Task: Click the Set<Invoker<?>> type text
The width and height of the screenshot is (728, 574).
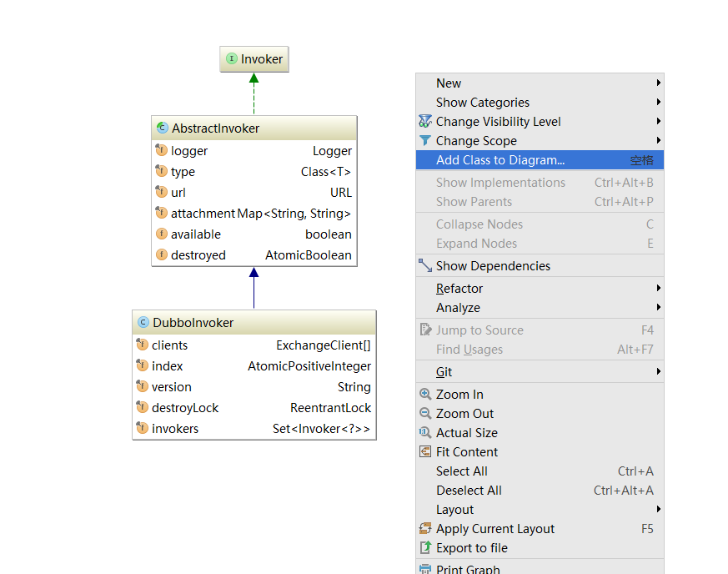Action: pos(321,429)
